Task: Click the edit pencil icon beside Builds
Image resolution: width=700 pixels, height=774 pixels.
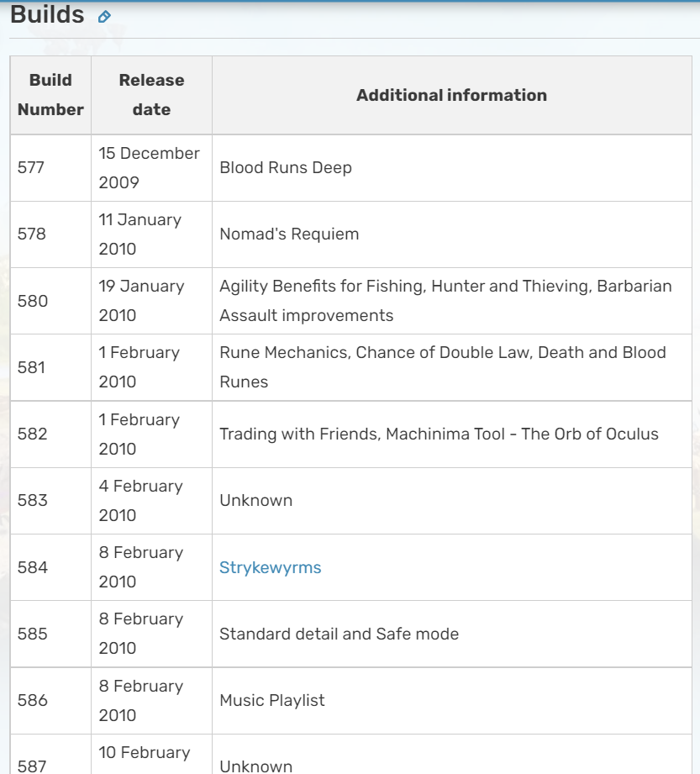Action: tap(104, 17)
